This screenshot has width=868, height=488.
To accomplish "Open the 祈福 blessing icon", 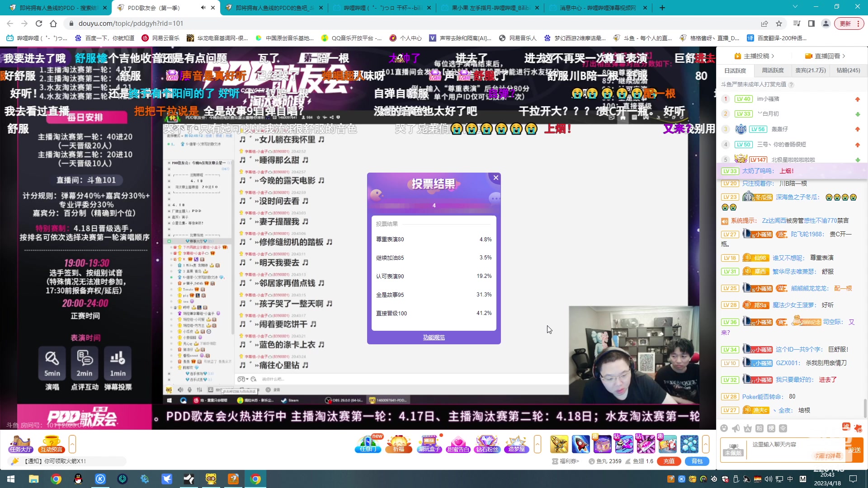I will [x=399, y=444].
